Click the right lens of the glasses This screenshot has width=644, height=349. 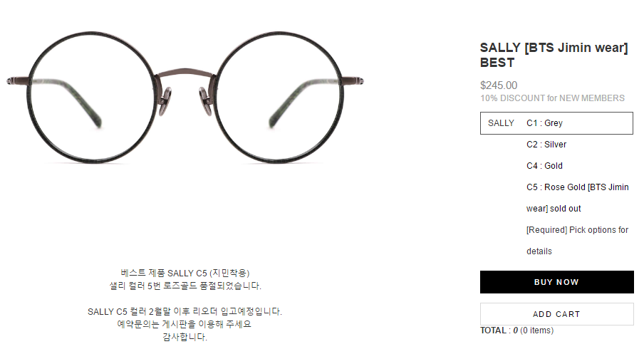coord(279,97)
